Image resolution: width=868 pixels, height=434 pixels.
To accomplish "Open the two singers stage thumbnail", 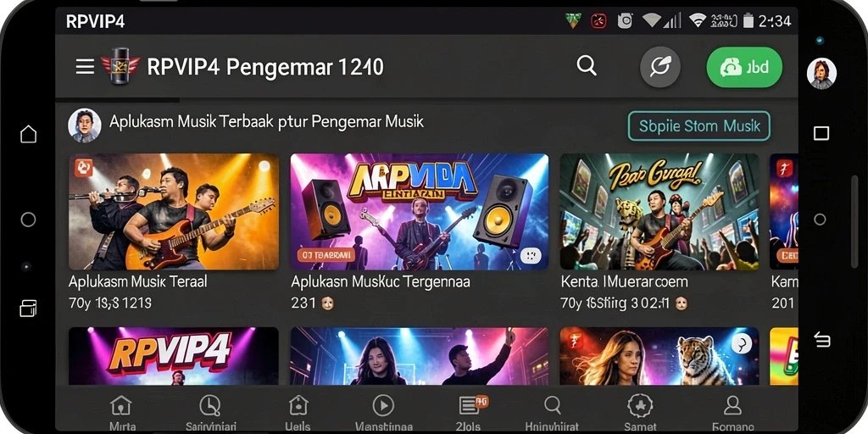I will [x=420, y=356].
